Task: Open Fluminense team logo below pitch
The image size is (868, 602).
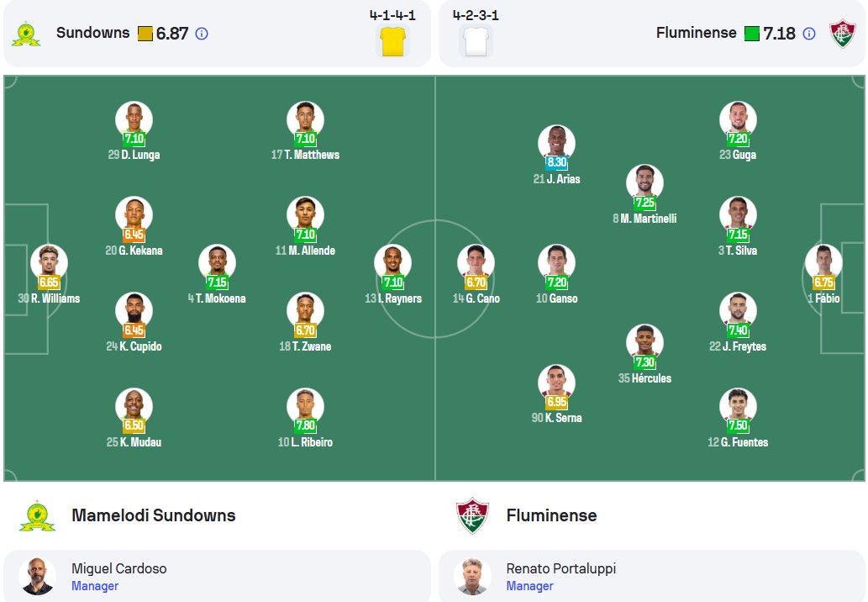Action: pos(472,515)
